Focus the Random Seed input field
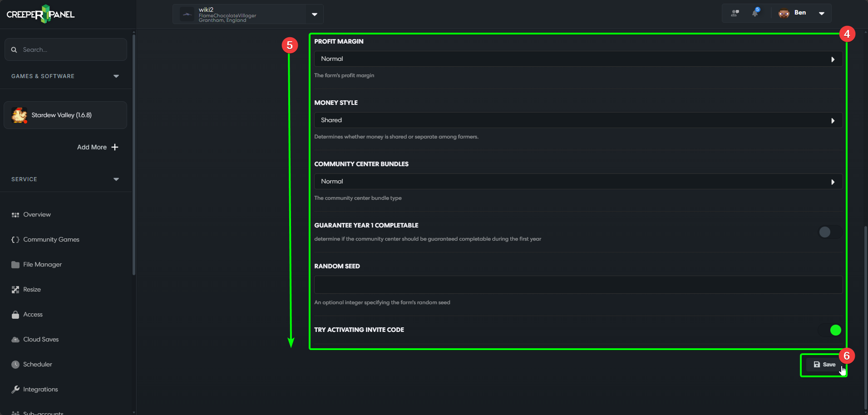Viewport: 868px width, 415px height. point(578,285)
